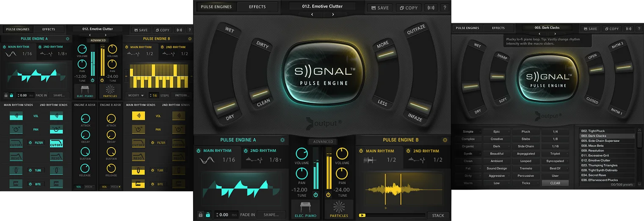The image size is (644, 221).
Task: Click Engine A ATTACK knob in left window
Action: click(x=85, y=119)
